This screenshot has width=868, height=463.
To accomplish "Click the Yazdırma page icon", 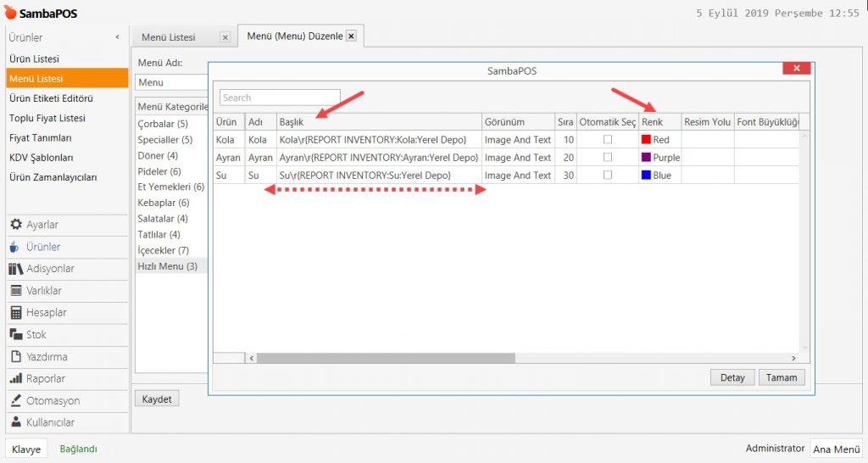I will [15, 357].
